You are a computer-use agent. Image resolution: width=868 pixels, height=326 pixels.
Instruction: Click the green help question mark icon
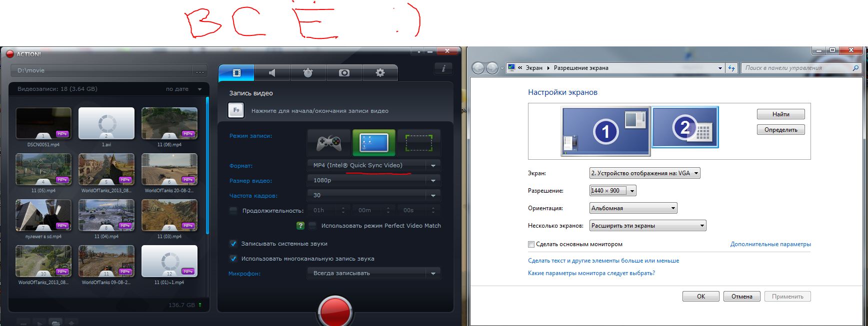(x=300, y=226)
